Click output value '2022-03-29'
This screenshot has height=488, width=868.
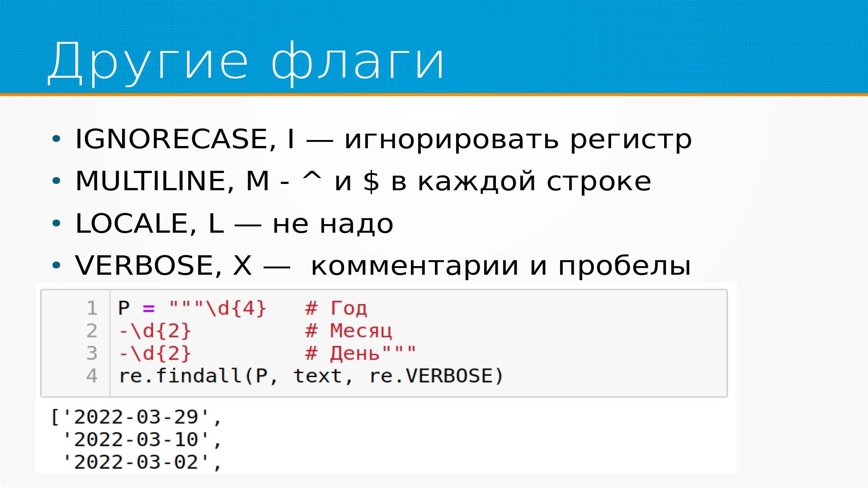[136, 417]
